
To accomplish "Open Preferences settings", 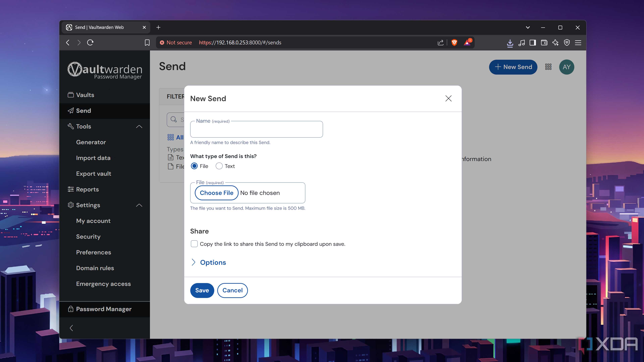I will click(x=94, y=252).
